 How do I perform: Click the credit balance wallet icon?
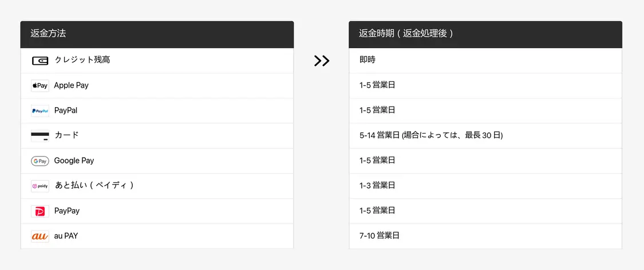[40, 60]
